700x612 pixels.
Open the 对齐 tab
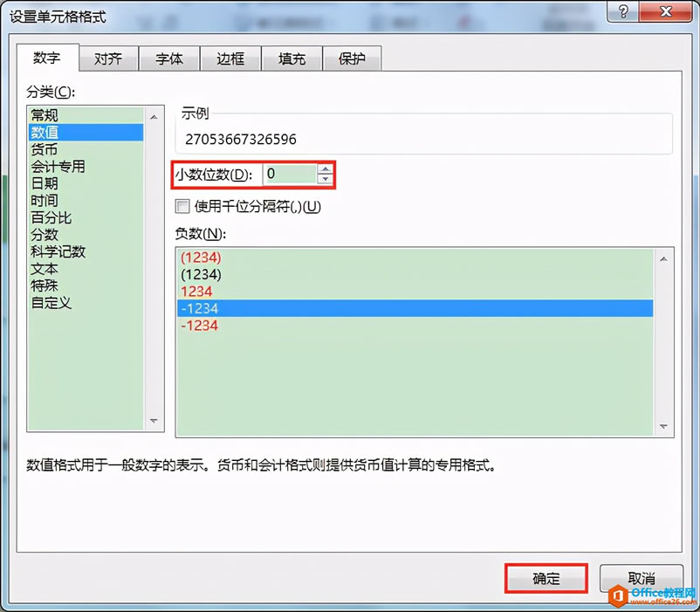108,58
